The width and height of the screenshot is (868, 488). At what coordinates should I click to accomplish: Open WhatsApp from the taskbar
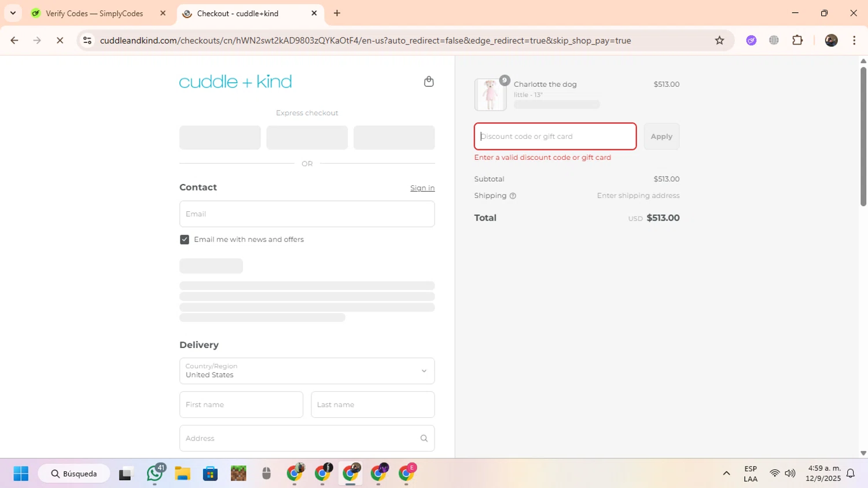click(155, 474)
